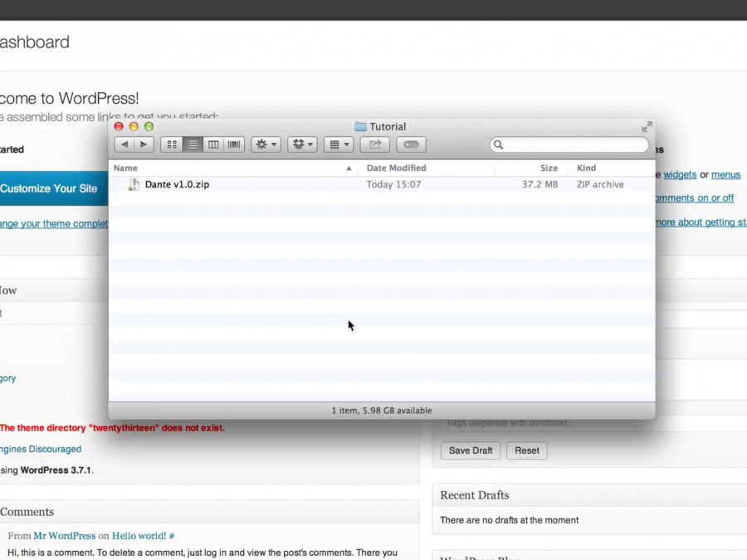Click the magnifier icon in search field
Viewport: 747px width, 560px height.
coord(498,144)
